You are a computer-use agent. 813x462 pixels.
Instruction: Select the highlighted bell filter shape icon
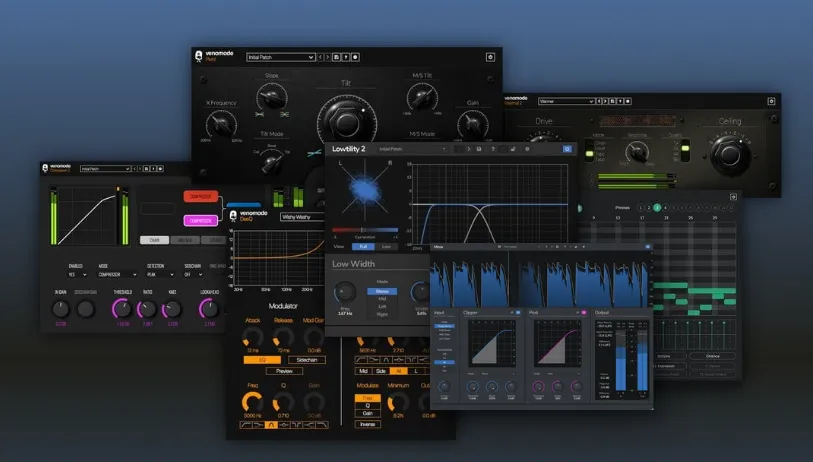pyautogui.click(x=271, y=425)
